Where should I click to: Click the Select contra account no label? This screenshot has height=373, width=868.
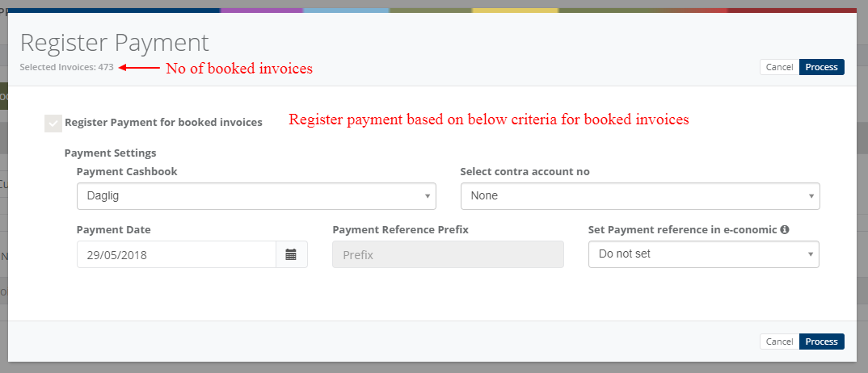pos(525,172)
